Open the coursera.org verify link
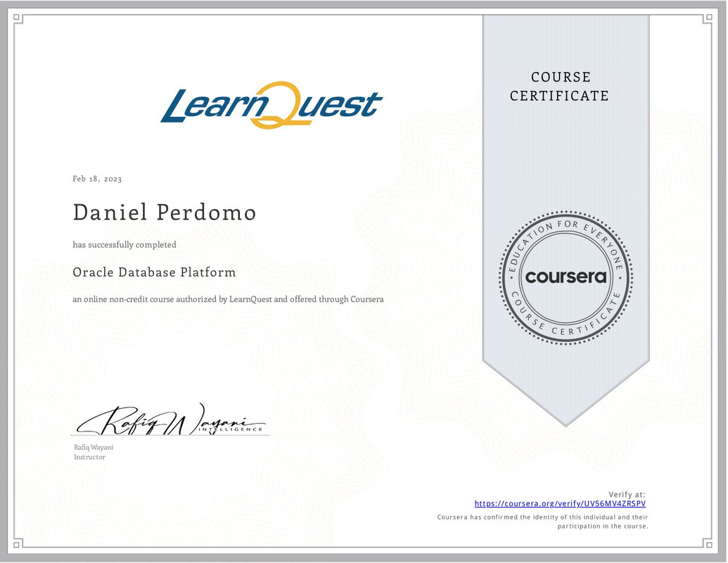The image size is (728, 563). click(560, 504)
